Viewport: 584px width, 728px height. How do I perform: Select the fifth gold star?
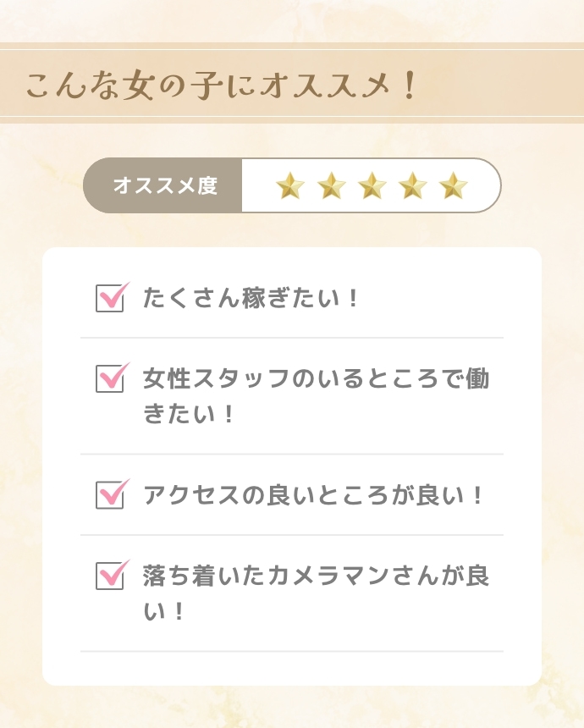pyautogui.click(x=454, y=185)
